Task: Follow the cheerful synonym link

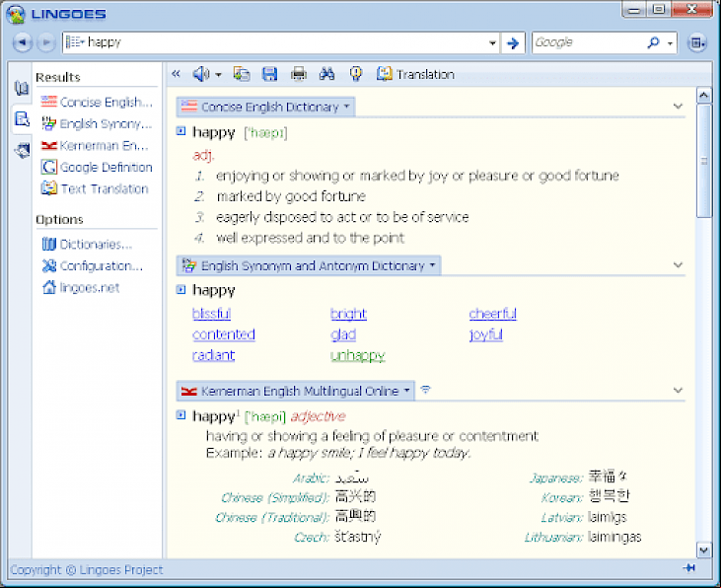Action: point(492,314)
